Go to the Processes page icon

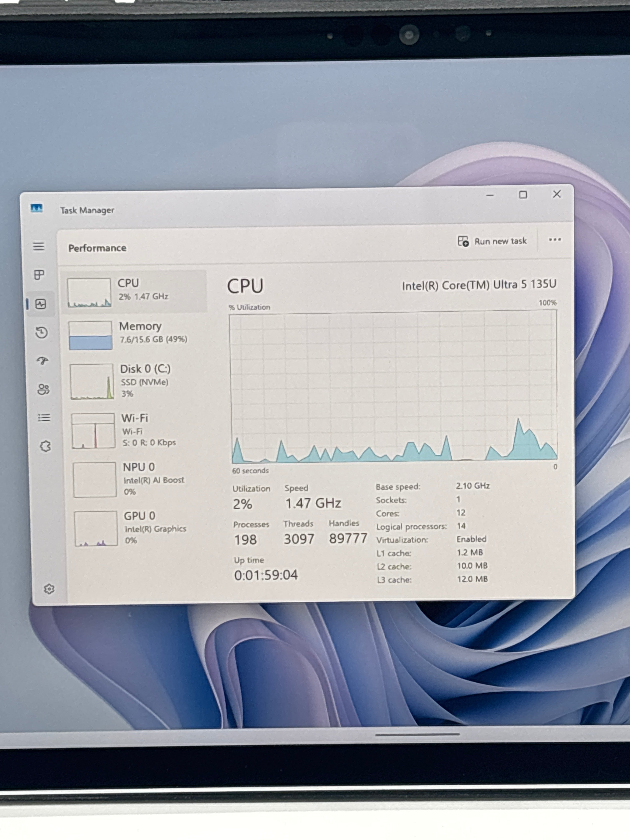[39, 275]
